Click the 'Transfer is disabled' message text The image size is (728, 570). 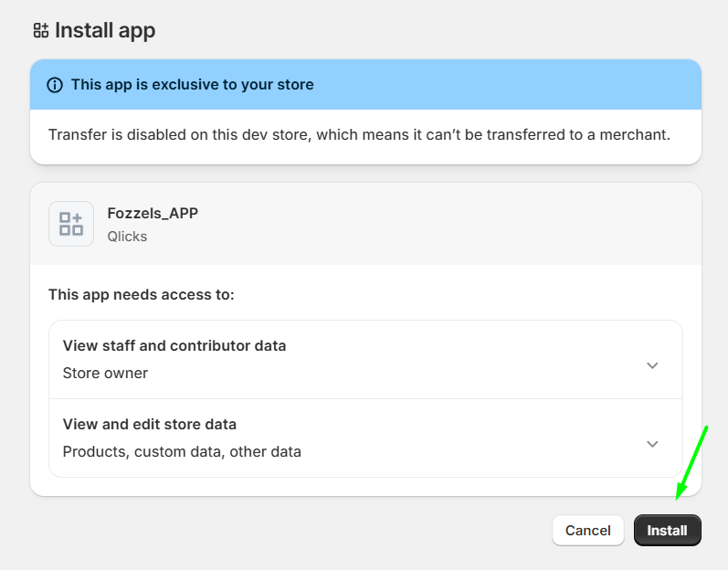pos(359,134)
